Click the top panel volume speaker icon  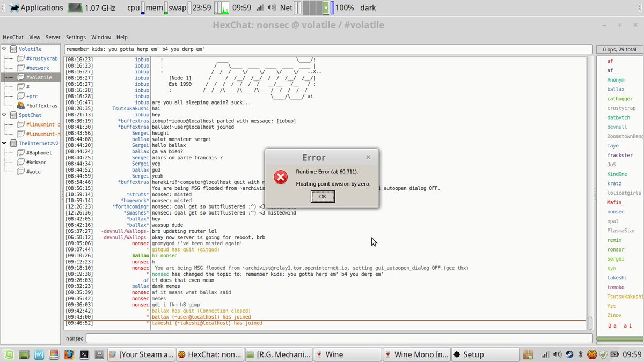[272, 8]
